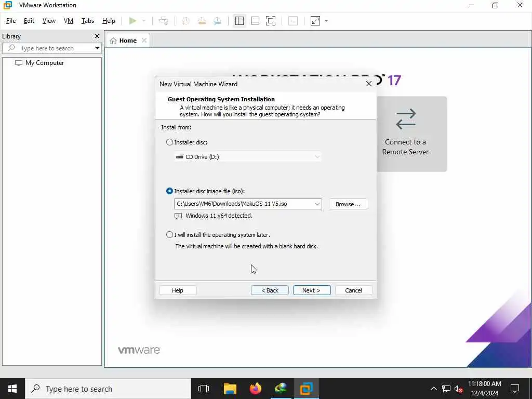Click VMware Workstation taskbar icon
Image resolution: width=532 pixels, height=399 pixels.
point(307,389)
